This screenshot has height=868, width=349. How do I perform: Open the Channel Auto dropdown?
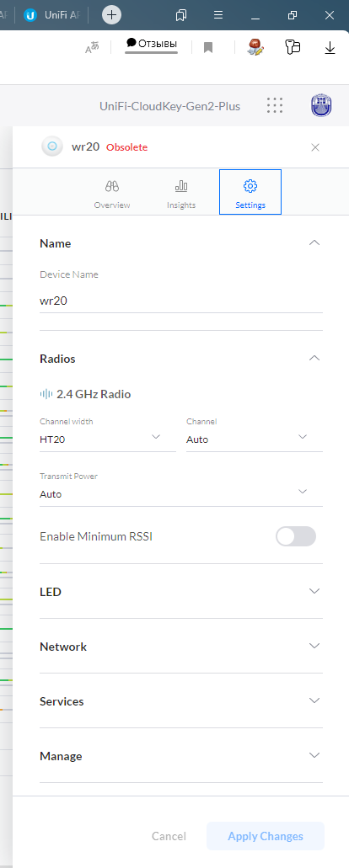(x=255, y=439)
